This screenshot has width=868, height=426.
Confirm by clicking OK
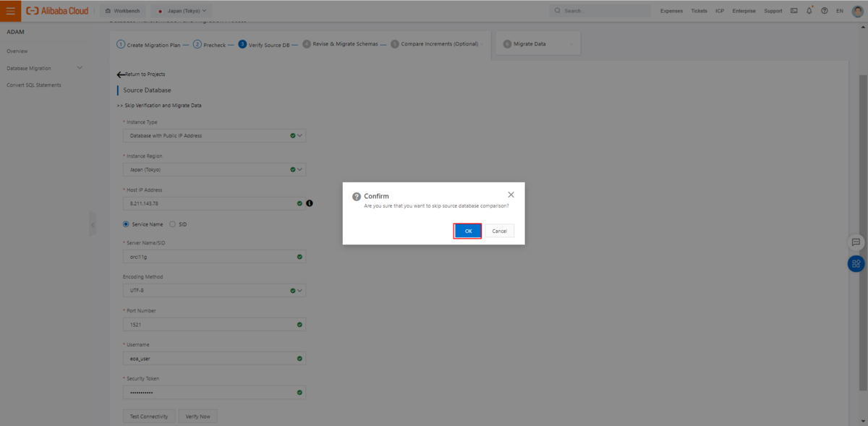[468, 231]
